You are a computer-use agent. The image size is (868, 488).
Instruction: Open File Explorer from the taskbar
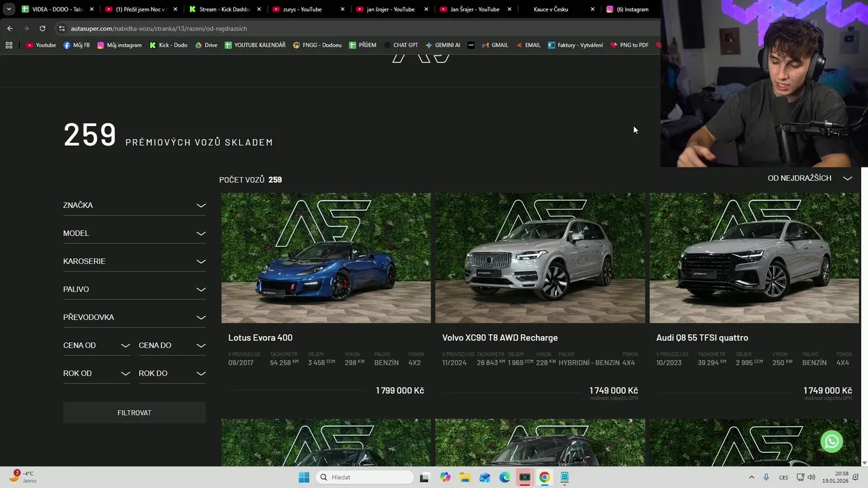pyautogui.click(x=465, y=477)
